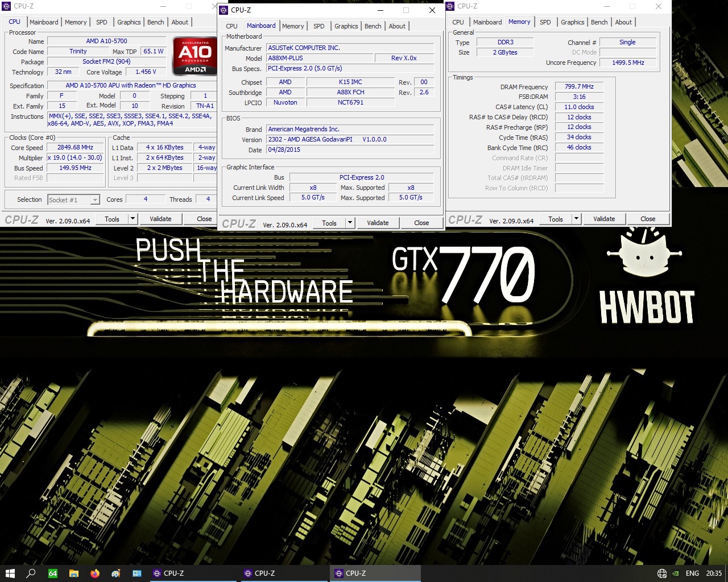Click Tools button in CPU window

(112, 219)
